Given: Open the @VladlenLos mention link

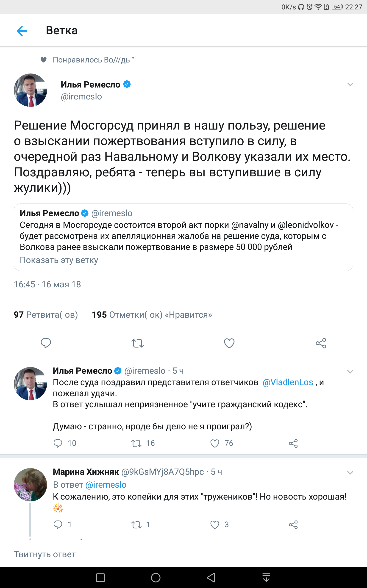Looking at the screenshot, I should coord(288,382).
